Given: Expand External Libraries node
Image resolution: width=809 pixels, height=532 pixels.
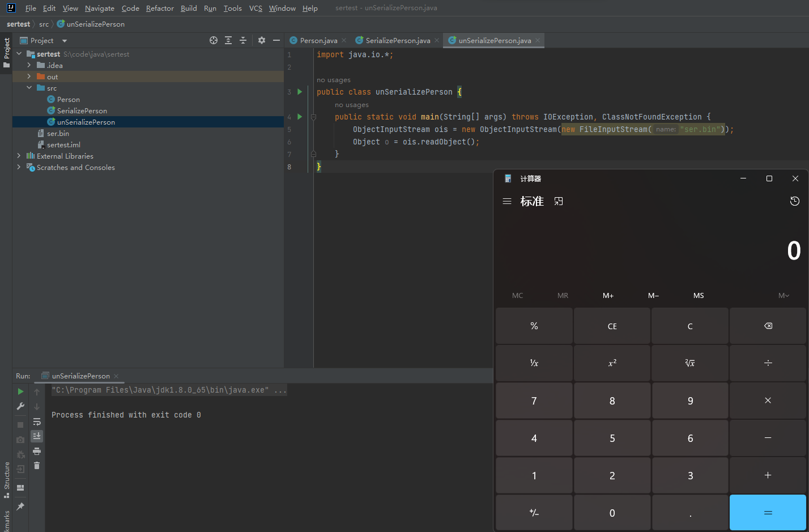Looking at the screenshot, I should pos(19,156).
